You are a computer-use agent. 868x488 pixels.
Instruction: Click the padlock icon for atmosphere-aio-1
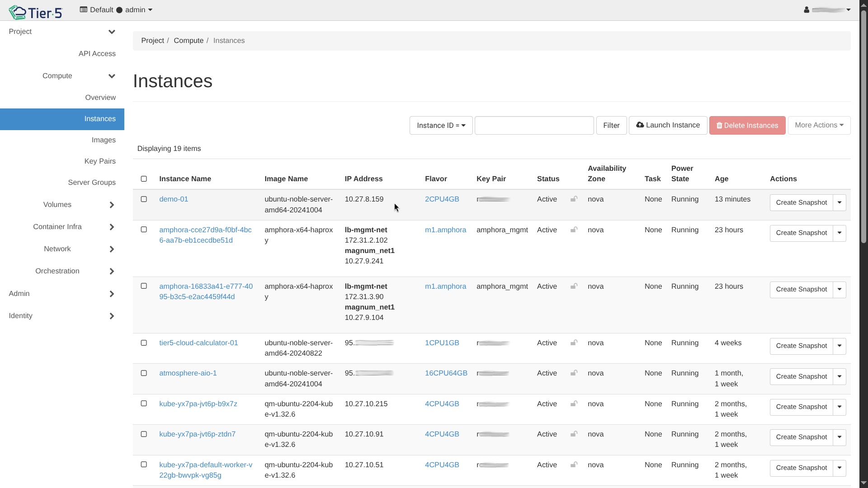(574, 373)
